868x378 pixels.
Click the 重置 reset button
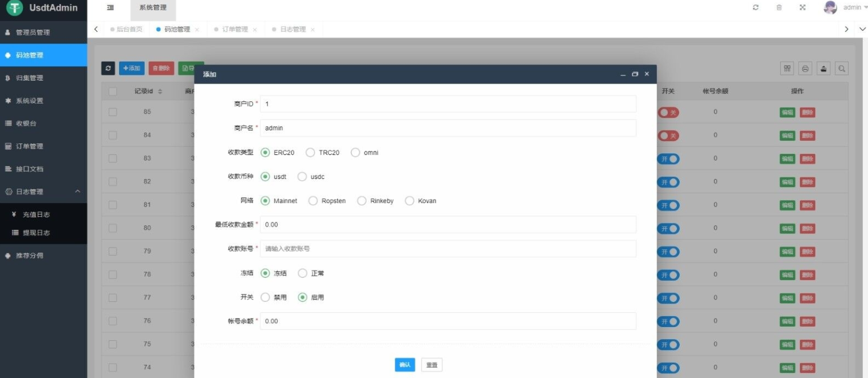(x=431, y=365)
